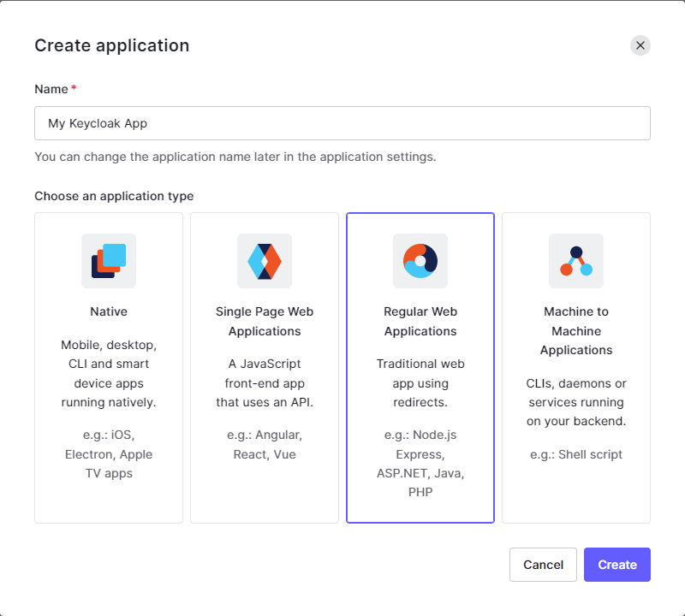This screenshot has width=685, height=616.
Task: Click the Name input field
Action: (342, 122)
